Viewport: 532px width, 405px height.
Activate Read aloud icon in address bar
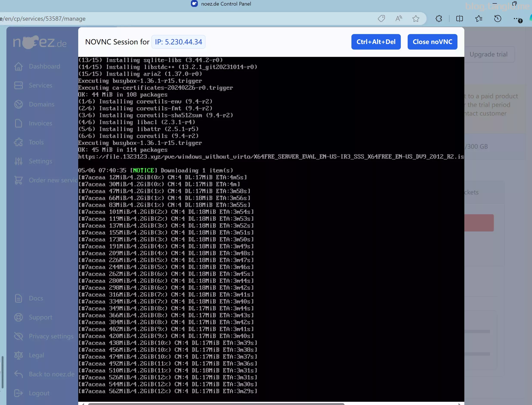click(399, 19)
